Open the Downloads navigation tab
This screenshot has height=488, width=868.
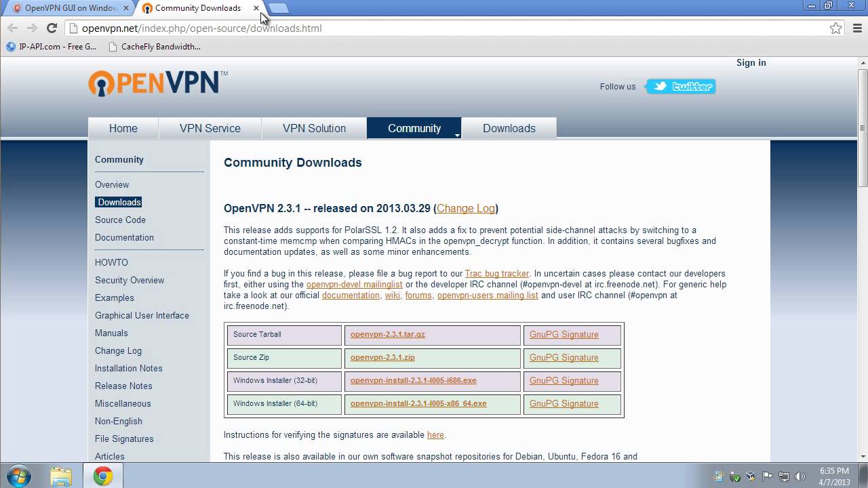tap(509, 128)
